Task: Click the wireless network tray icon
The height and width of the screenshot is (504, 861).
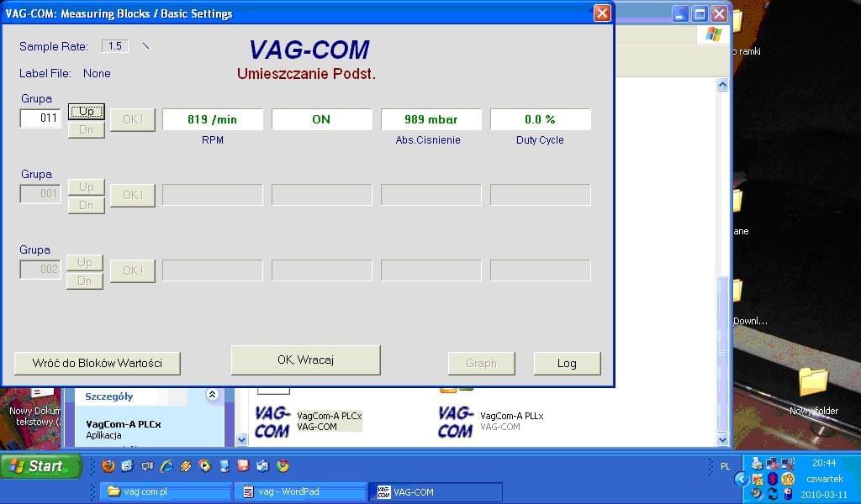Action: [788, 464]
